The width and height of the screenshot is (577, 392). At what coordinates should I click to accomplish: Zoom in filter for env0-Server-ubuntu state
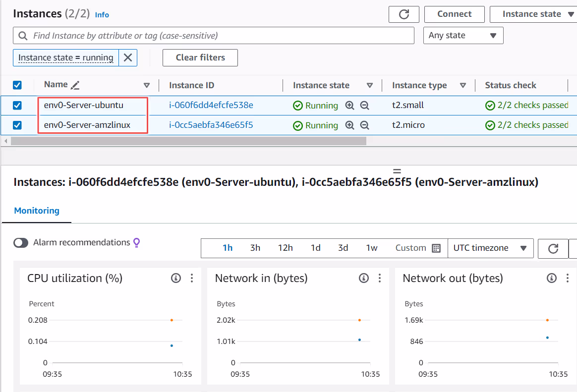349,106
